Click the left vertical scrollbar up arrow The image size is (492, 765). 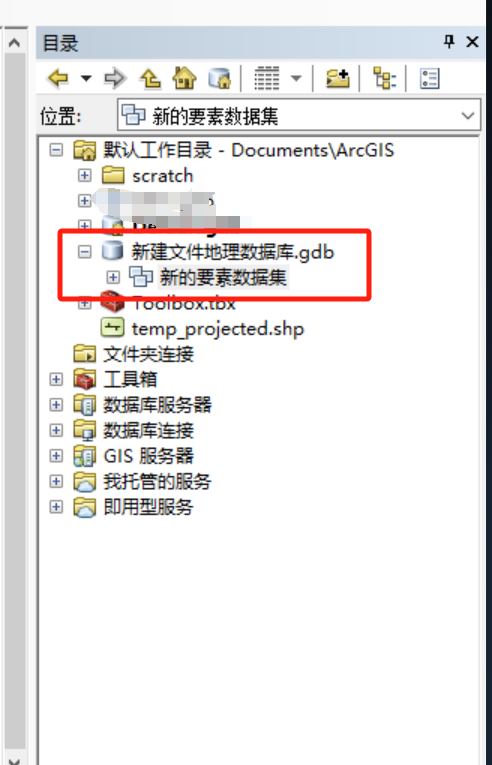coord(14,43)
